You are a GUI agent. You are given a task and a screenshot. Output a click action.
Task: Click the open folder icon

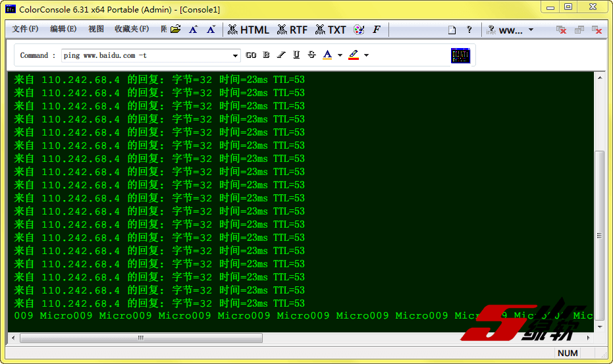(175, 30)
